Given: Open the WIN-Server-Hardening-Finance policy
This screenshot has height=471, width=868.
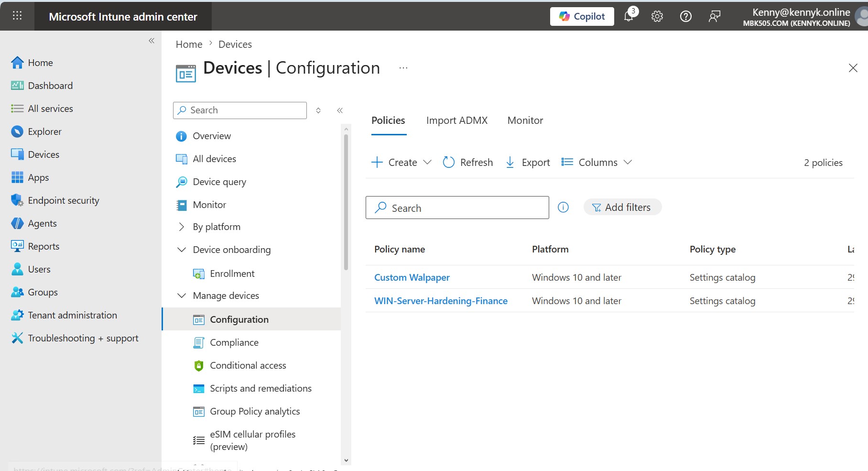Looking at the screenshot, I should (x=441, y=301).
